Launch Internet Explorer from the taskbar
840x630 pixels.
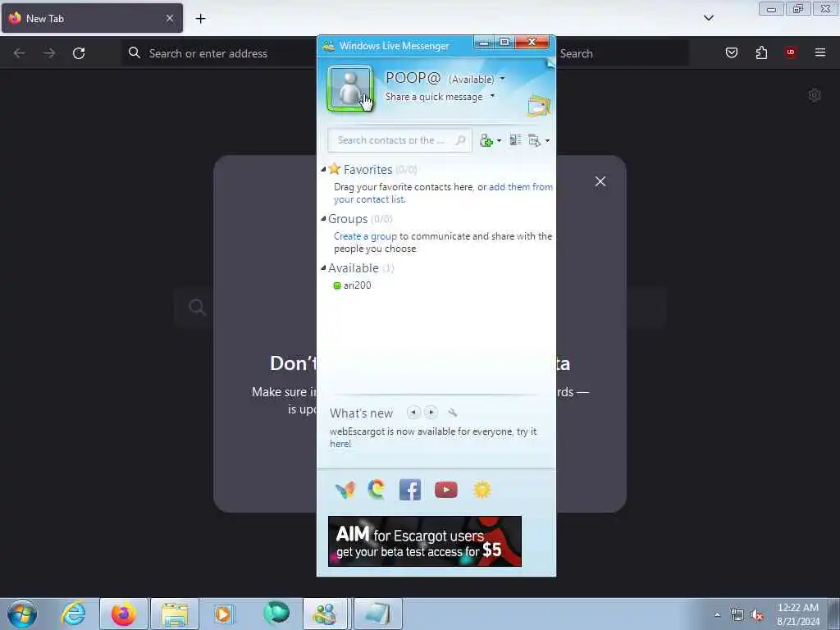73,614
